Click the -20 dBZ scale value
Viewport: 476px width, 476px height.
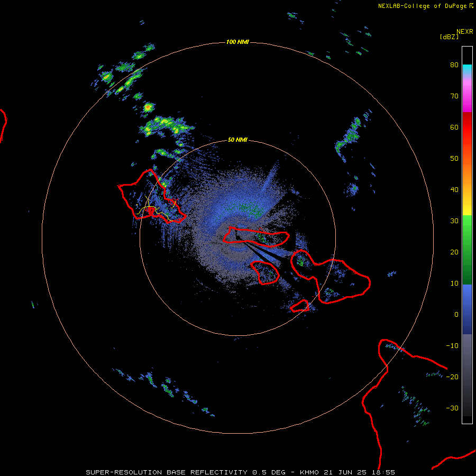pyautogui.click(x=452, y=377)
